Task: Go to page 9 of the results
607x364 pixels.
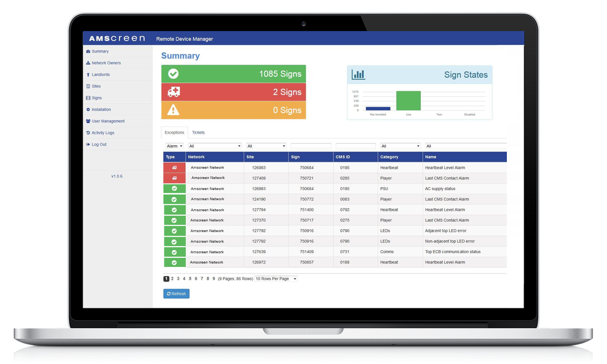Action: click(x=213, y=279)
